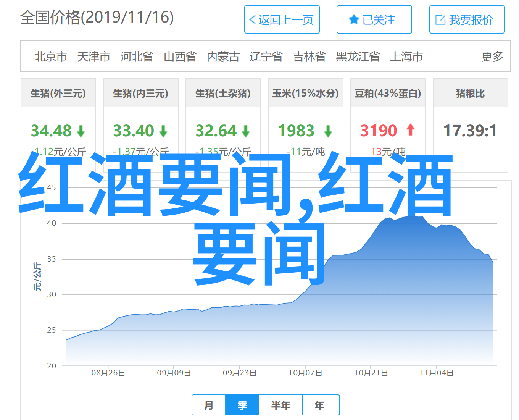Viewport: 519px width, 420px height.
Task: Click the star icon in 已关注
Action: pos(354,19)
